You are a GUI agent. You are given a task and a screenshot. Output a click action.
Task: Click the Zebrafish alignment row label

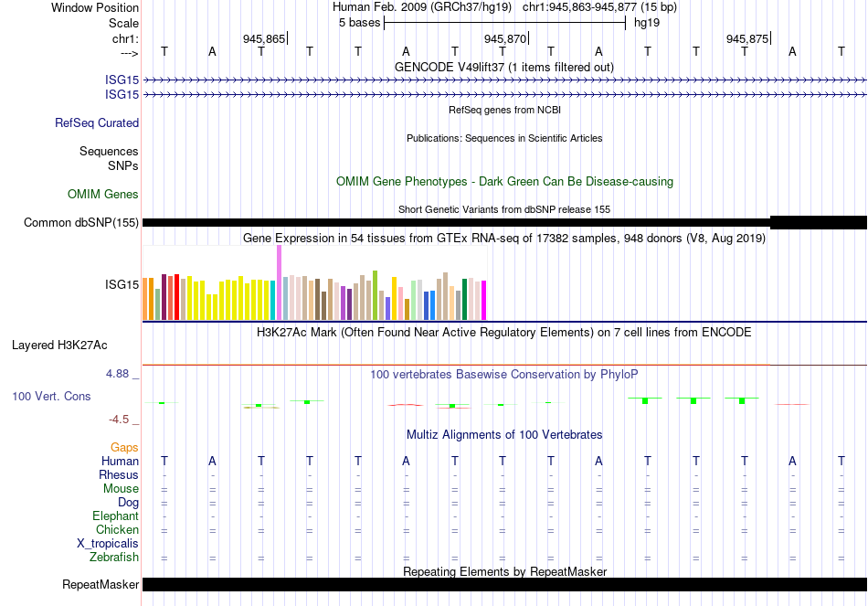tap(114, 558)
